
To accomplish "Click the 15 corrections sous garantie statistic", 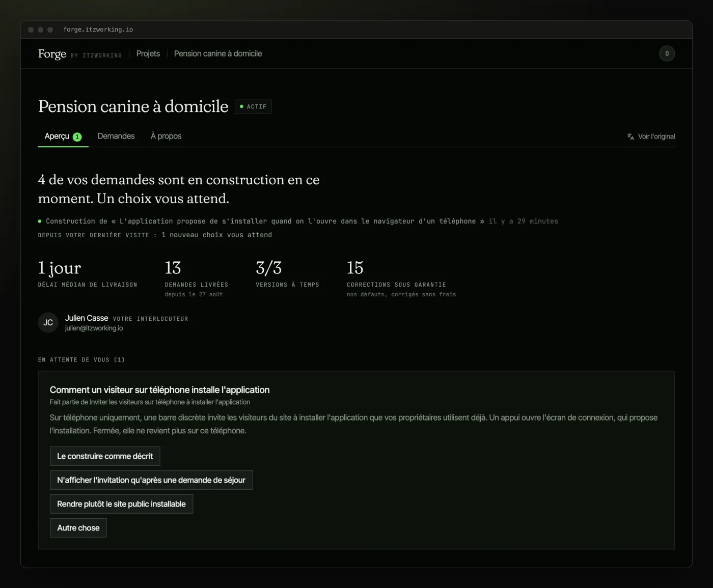I will 401,278.
